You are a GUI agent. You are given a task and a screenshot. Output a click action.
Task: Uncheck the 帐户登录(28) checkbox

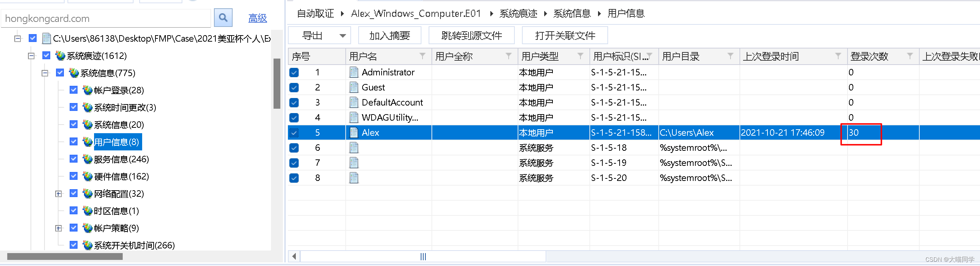click(74, 90)
